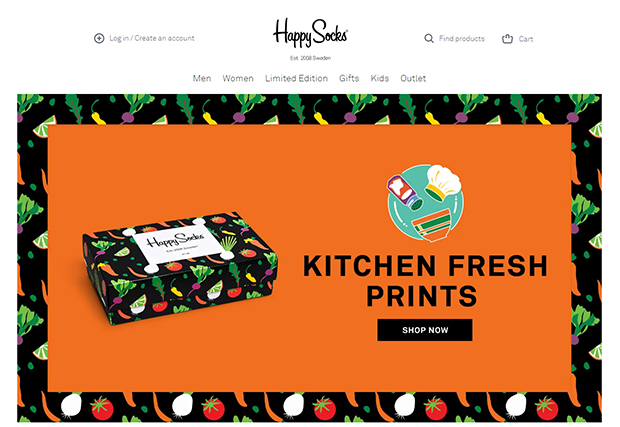Click the chef hat kitchen badge illustration
Viewport: 620px width, 427px height.
click(425, 202)
